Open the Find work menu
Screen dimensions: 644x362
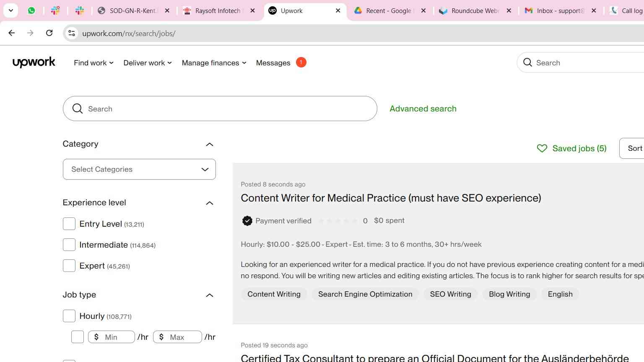pyautogui.click(x=93, y=63)
